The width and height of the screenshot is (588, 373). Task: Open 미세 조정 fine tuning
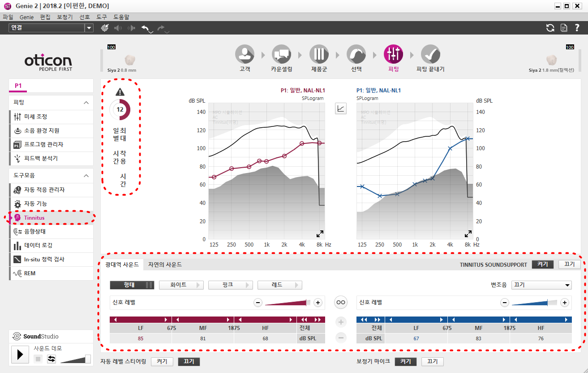coord(51,117)
